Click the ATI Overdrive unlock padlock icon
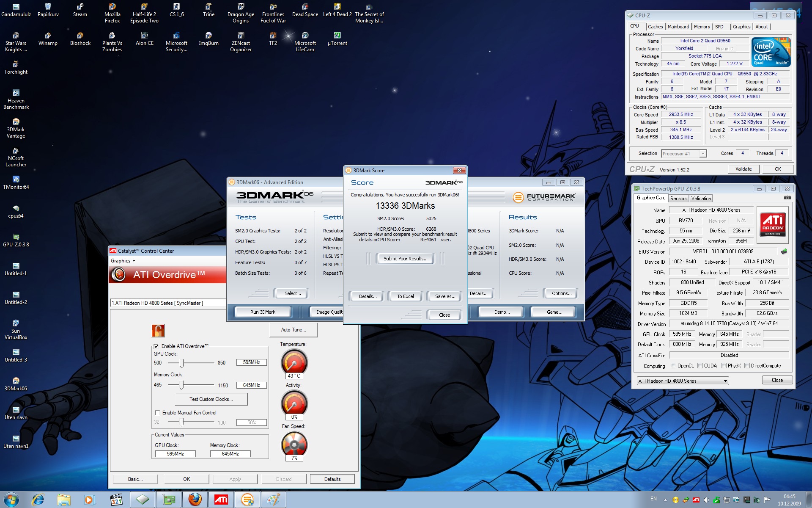 [x=158, y=330]
